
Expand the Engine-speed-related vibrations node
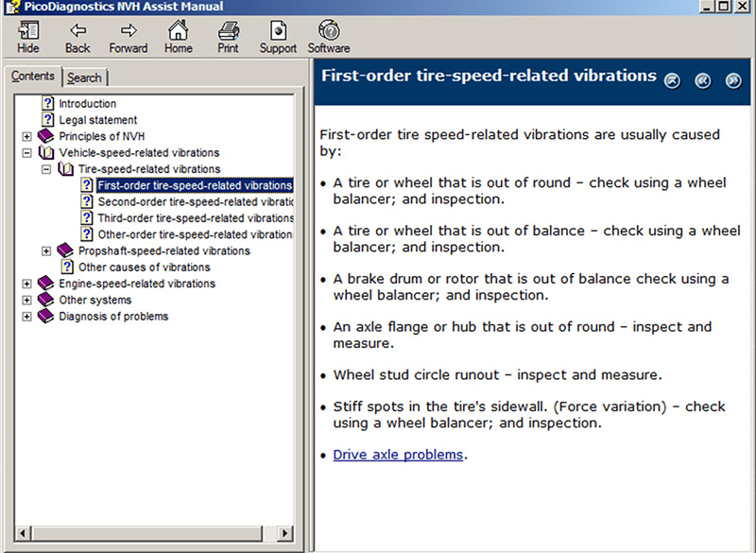coord(26,284)
